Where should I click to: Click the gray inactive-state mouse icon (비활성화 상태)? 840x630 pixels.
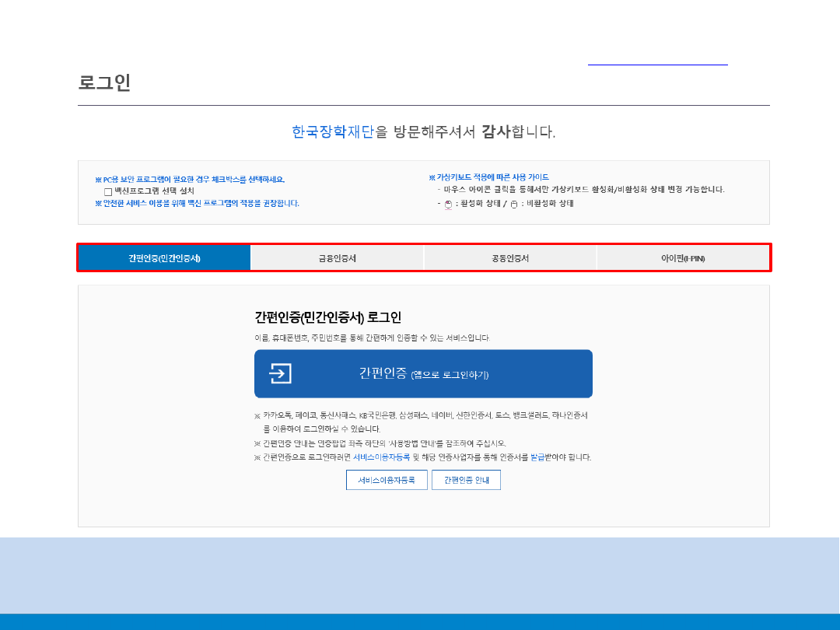point(514,205)
